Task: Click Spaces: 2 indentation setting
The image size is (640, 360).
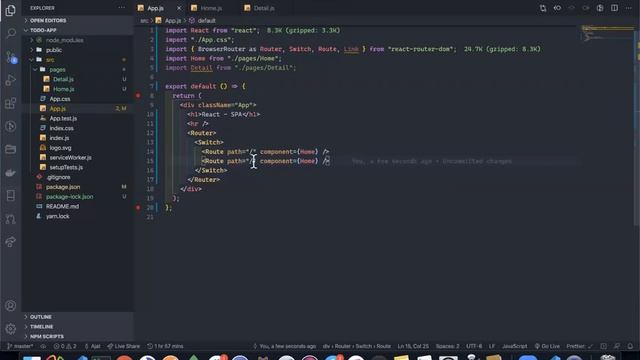Action: (x=447, y=346)
